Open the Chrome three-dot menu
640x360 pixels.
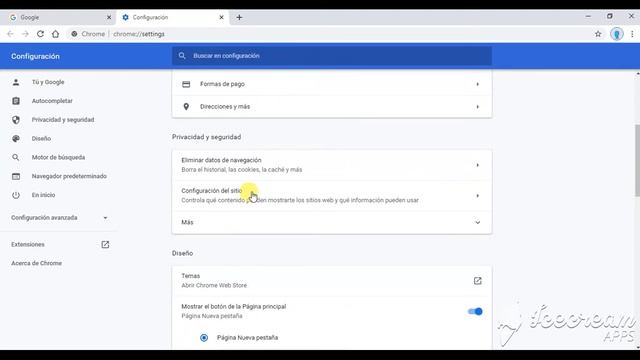point(632,34)
